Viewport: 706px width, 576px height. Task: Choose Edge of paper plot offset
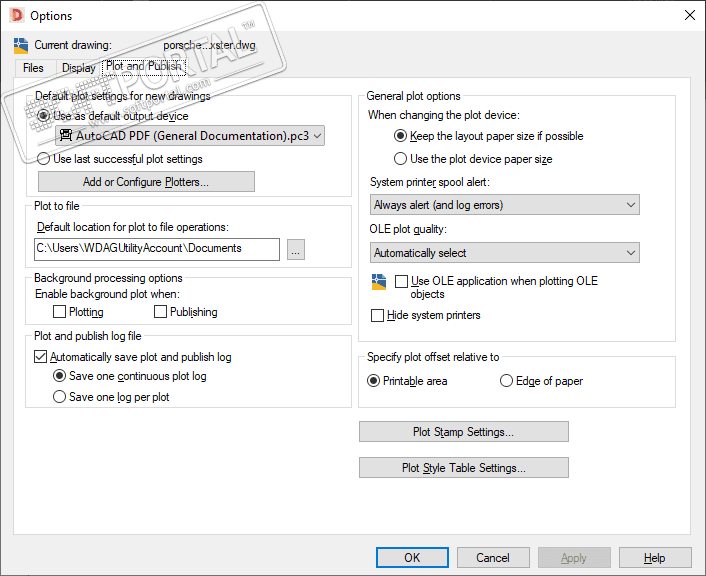506,381
